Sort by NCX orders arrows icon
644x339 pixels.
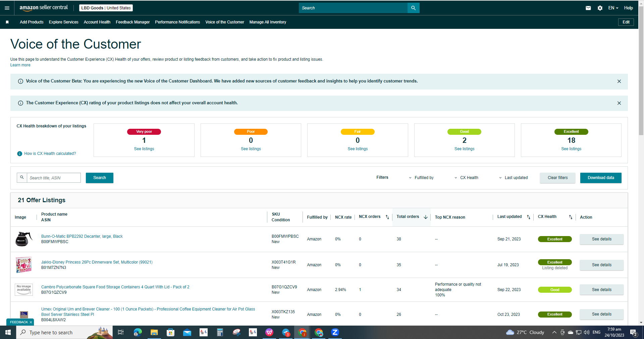point(387,217)
